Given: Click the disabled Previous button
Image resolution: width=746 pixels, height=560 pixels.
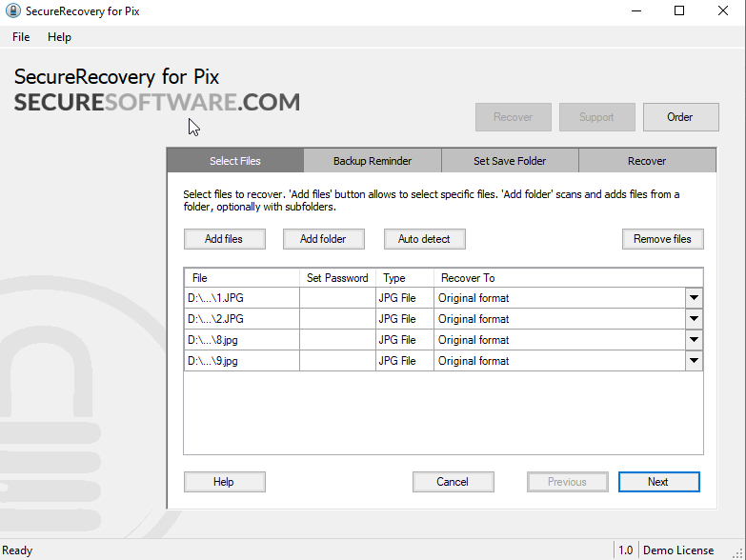Looking at the screenshot, I should click(x=568, y=482).
